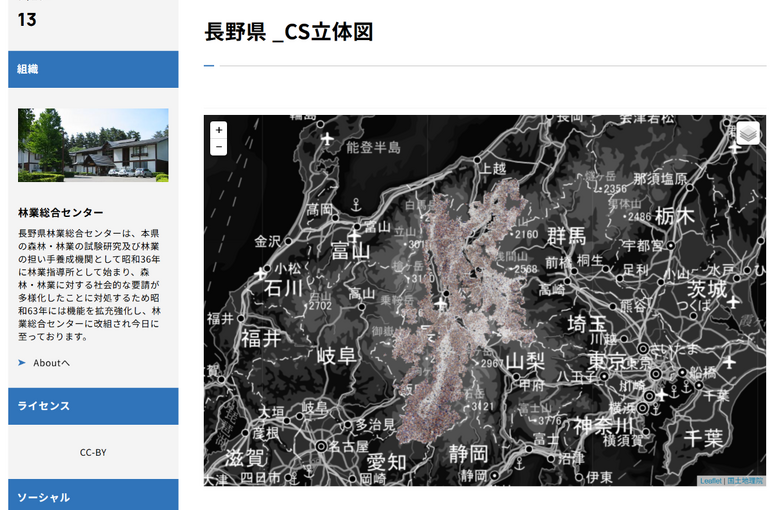
Task: Click the 長野県 _CS立体図 page title
Action: (x=289, y=32)
